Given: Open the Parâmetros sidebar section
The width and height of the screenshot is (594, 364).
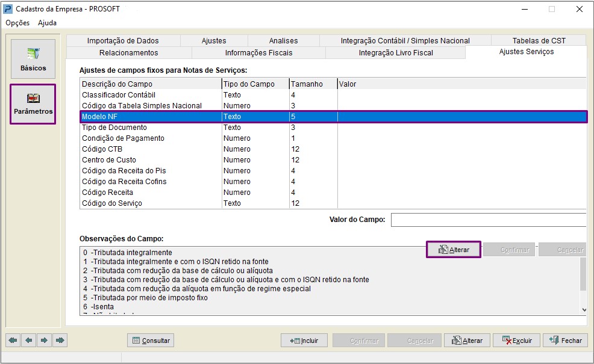Looking at the screenshot, I should [33, 104].
